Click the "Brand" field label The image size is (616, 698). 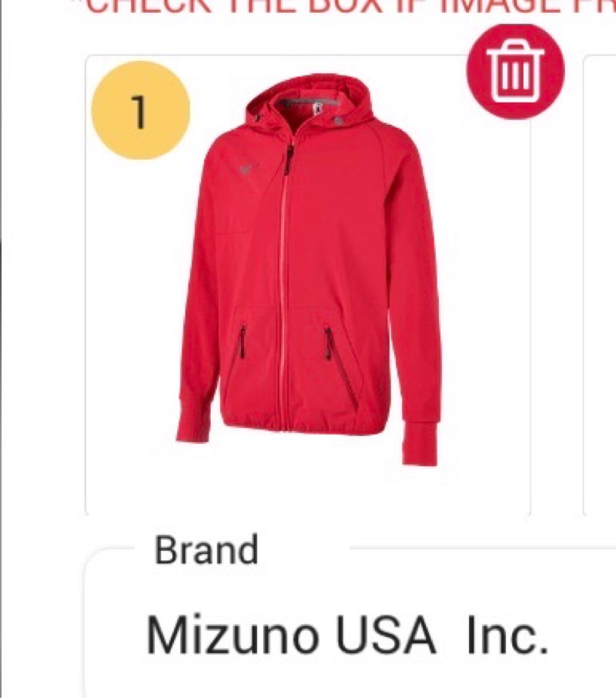206,550
